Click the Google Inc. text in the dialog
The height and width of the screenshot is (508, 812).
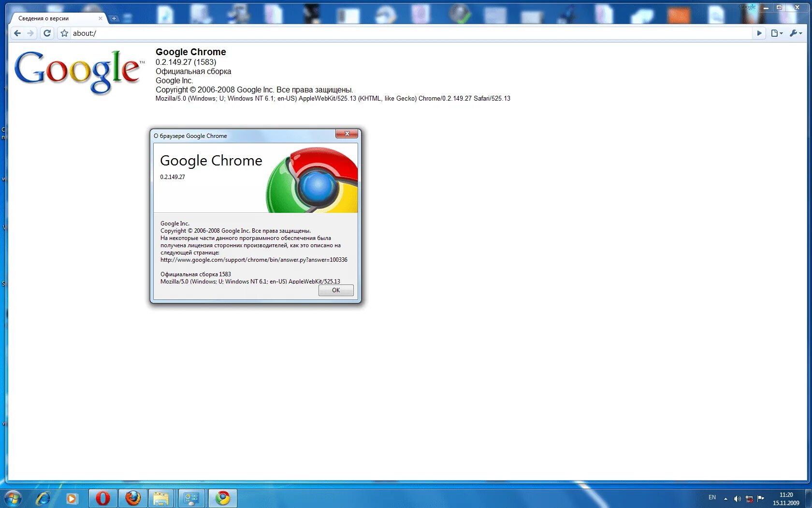(175, 224)
